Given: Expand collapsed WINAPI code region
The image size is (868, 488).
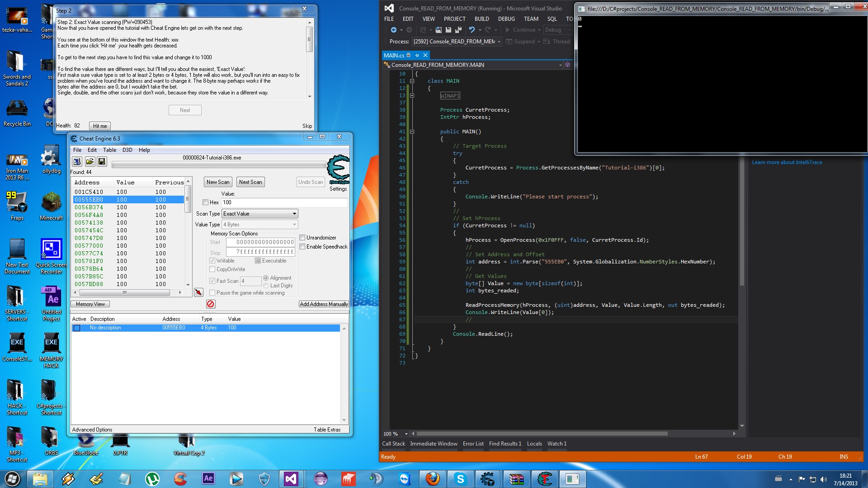Looking at the screenshot, I should (x=412, y=96).
